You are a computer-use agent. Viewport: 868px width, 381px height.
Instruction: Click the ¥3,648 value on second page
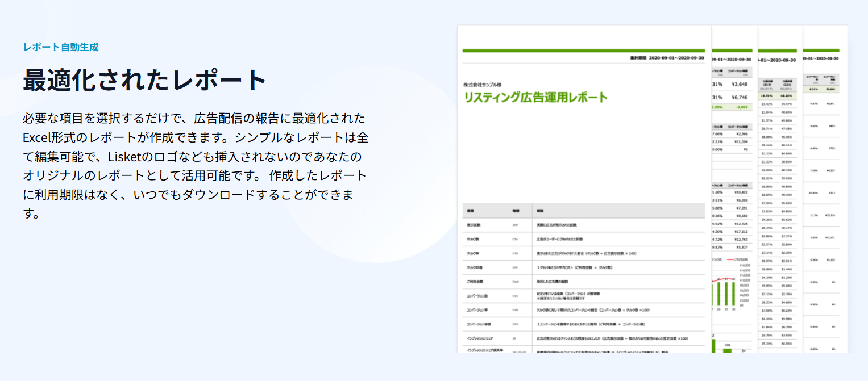[739, 85]
